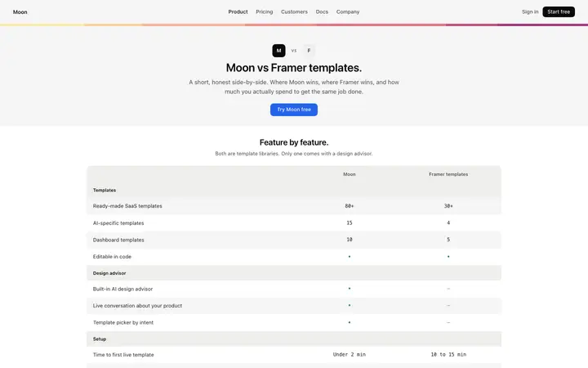Open the Company nav item
This screenshot has width=588, height=368.
[x=348, y=12]
